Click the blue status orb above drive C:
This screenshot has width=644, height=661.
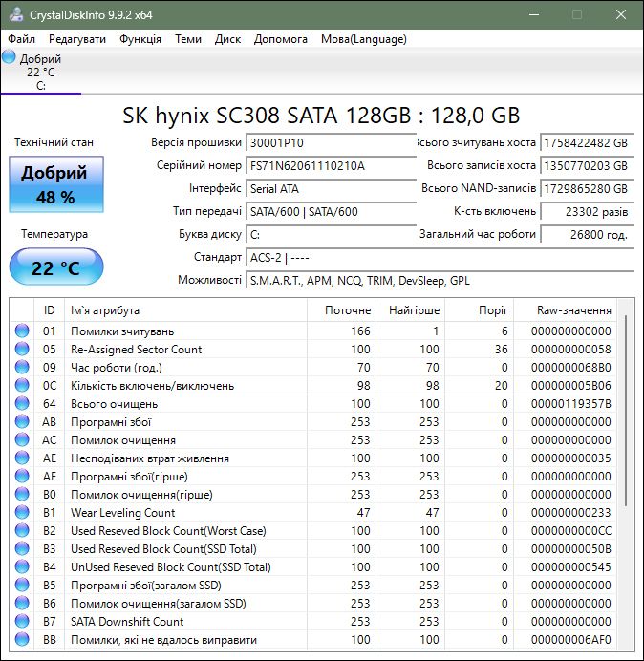click(x=9, y=57)
